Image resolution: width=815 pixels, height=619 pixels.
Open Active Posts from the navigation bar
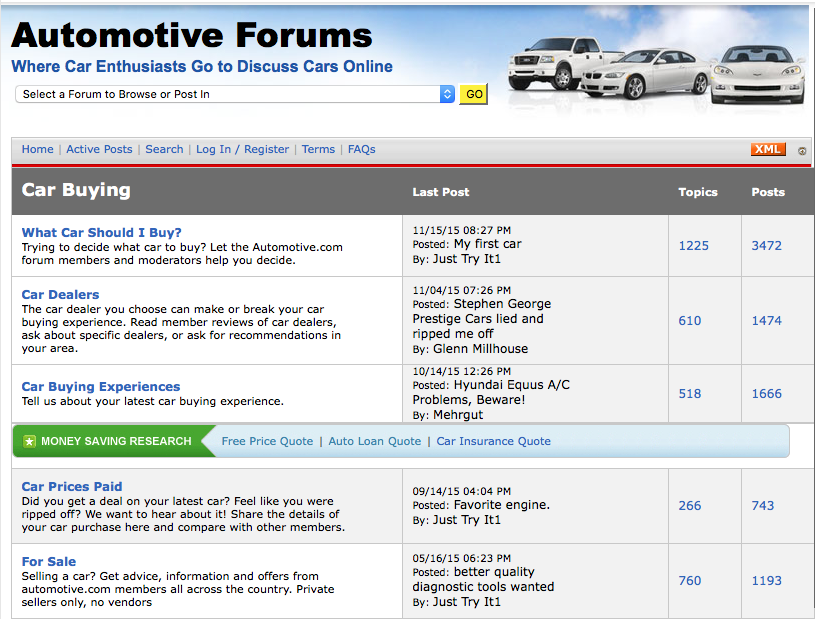(x=99, y=148)
